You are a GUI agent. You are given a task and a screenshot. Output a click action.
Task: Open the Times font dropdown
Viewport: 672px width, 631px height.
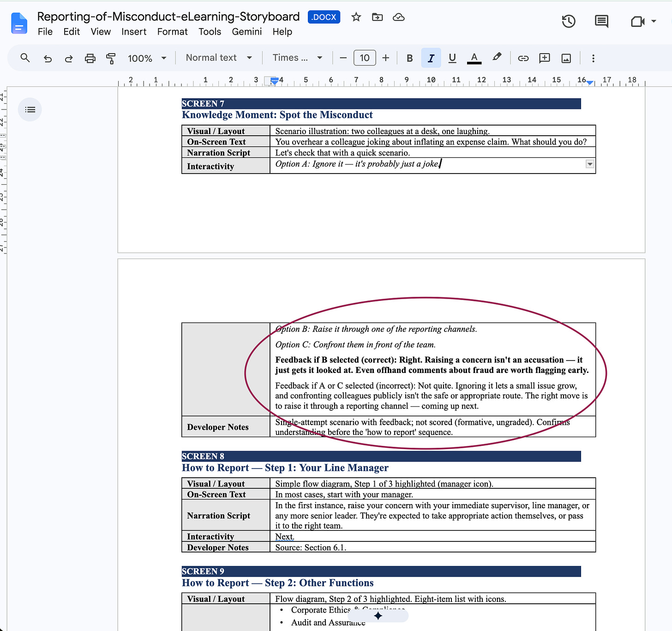coord(297,58)
